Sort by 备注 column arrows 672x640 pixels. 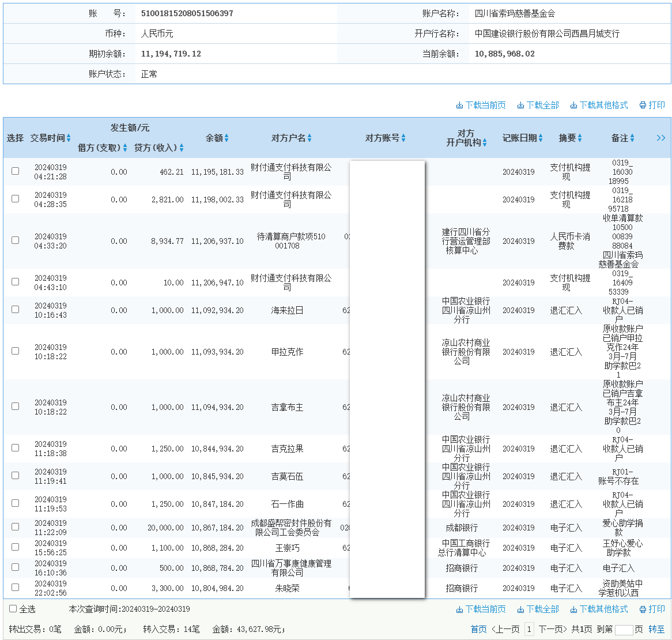pyautogui.click(x=632, y=138)
